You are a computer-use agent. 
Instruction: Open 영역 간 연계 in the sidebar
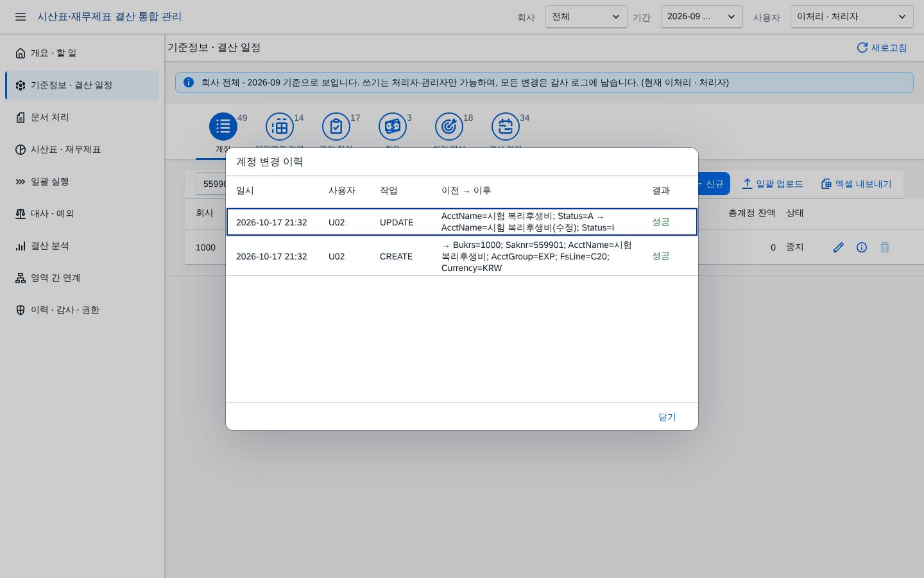point(82,278)
